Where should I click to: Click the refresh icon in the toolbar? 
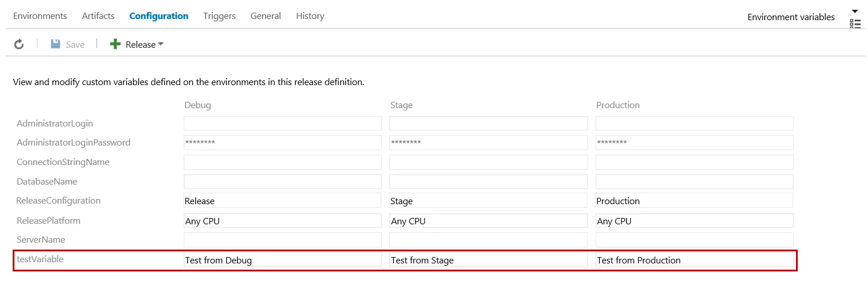coord(19,44)
